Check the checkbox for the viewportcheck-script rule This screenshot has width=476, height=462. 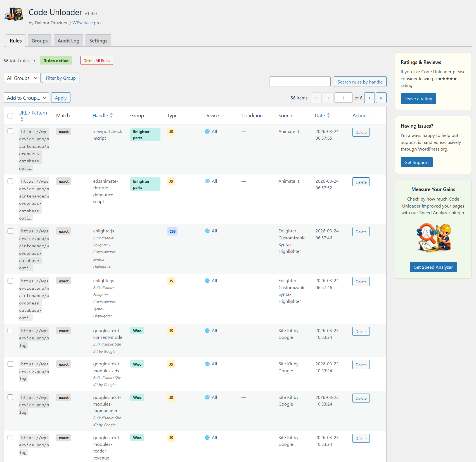pyautogui.click(x=10, y=131)
